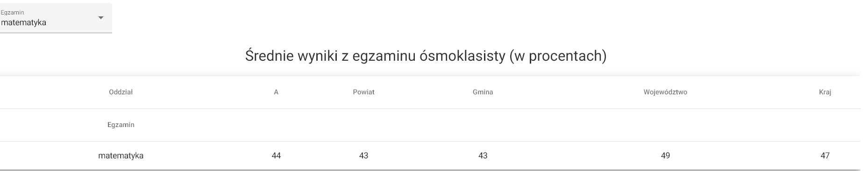The width and height of the screenshot is (868, 171).
Task: Open the matematyka exam selector
Action: (56, 18)
